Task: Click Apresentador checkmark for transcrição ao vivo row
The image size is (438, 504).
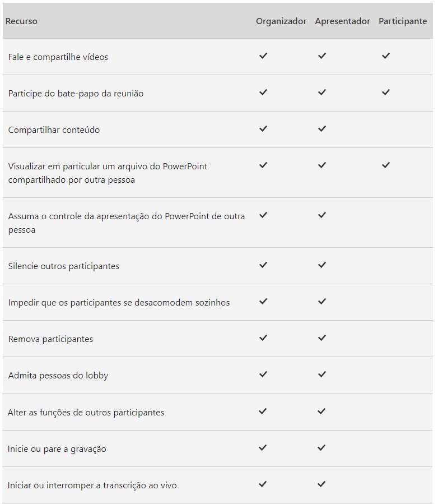Action: point(321,484)
